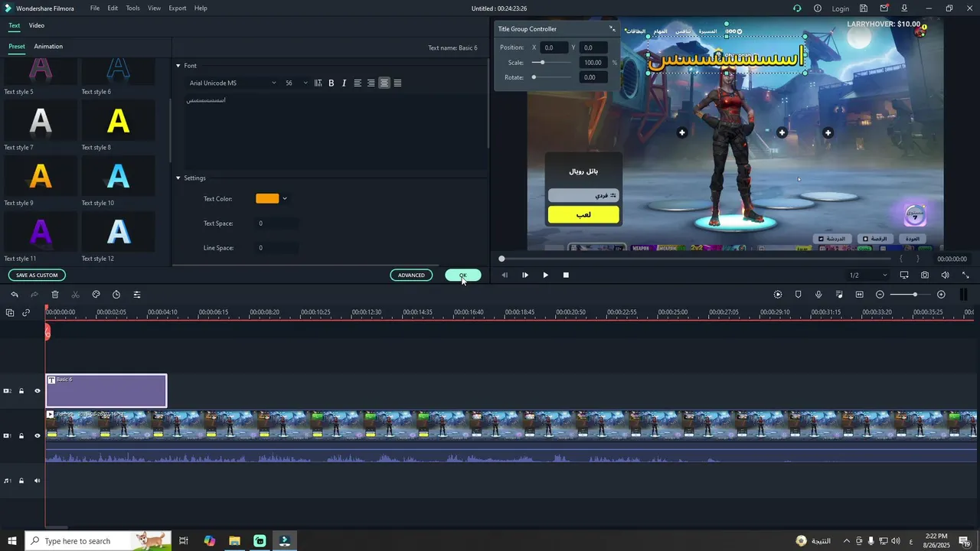
Task: Switch to the Animation tab
Action: click(x=48, y=47)
